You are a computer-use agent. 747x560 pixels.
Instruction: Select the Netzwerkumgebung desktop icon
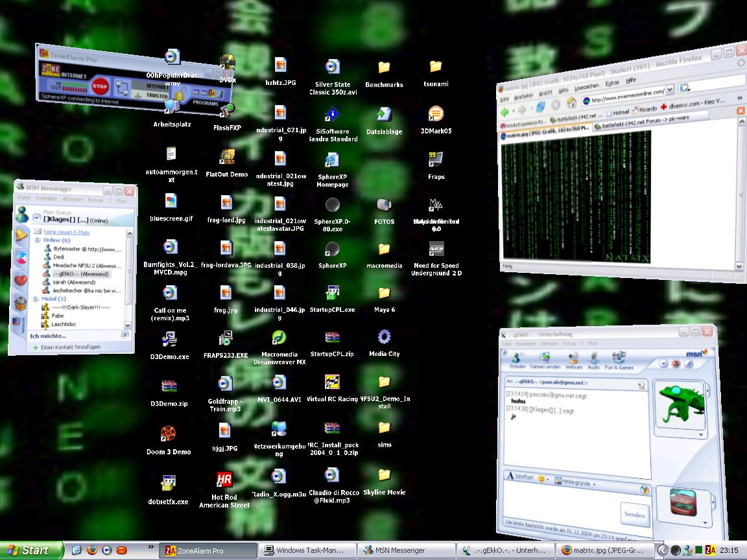click(279, 439)
